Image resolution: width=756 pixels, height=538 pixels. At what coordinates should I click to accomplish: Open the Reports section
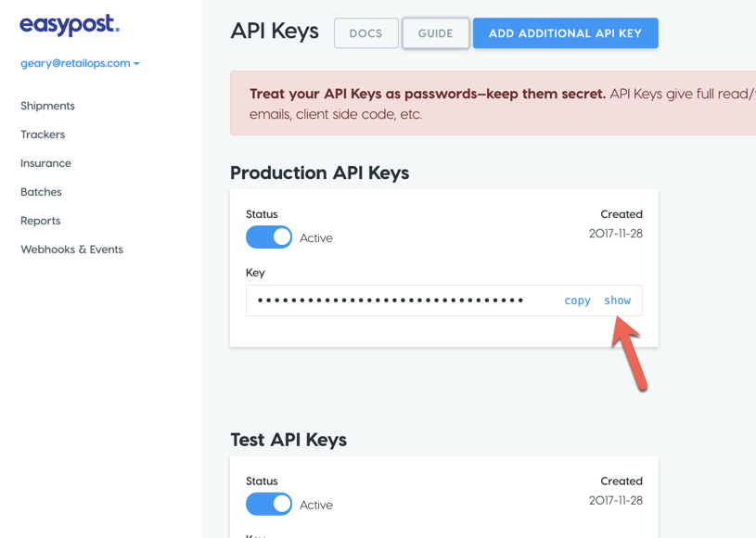[40, 221]
